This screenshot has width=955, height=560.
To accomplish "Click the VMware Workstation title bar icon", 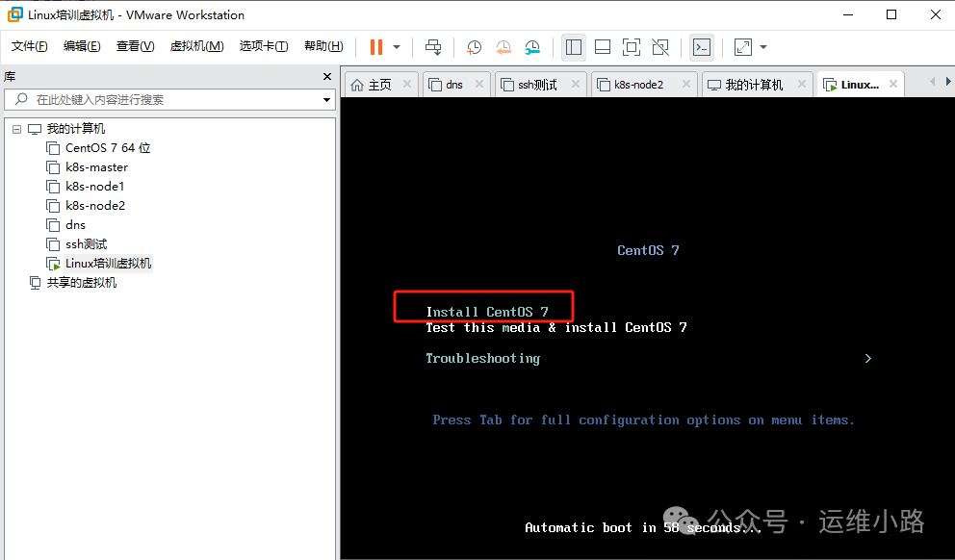I will point(14,14).
